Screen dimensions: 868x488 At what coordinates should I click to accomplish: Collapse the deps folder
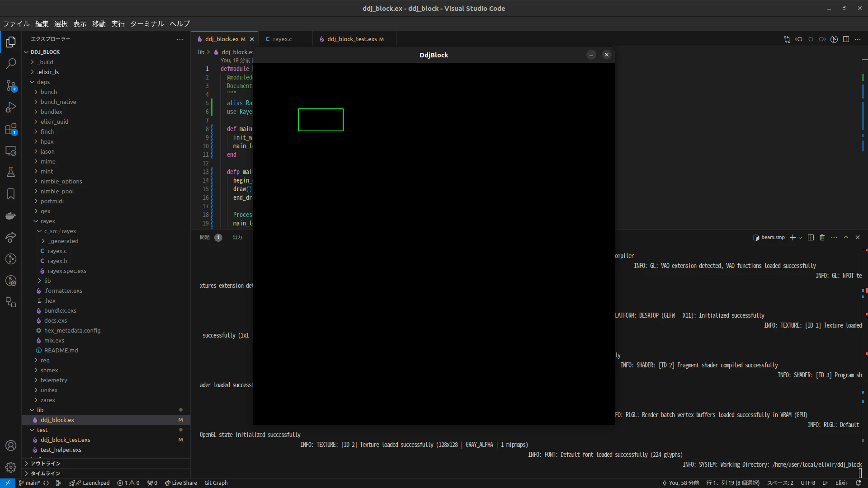43,82
